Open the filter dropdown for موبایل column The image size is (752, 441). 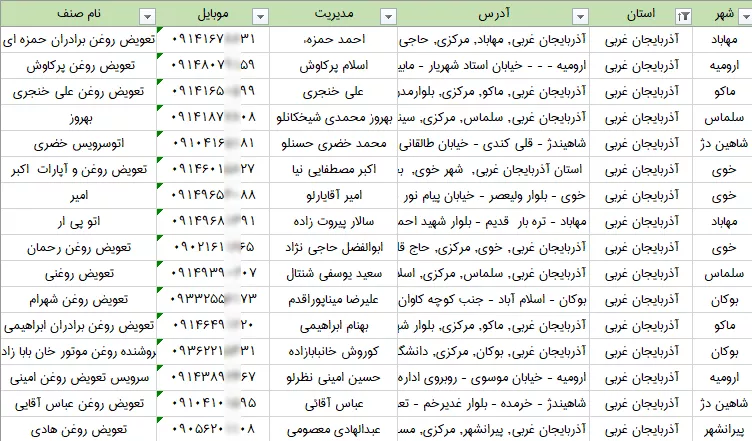260,17
